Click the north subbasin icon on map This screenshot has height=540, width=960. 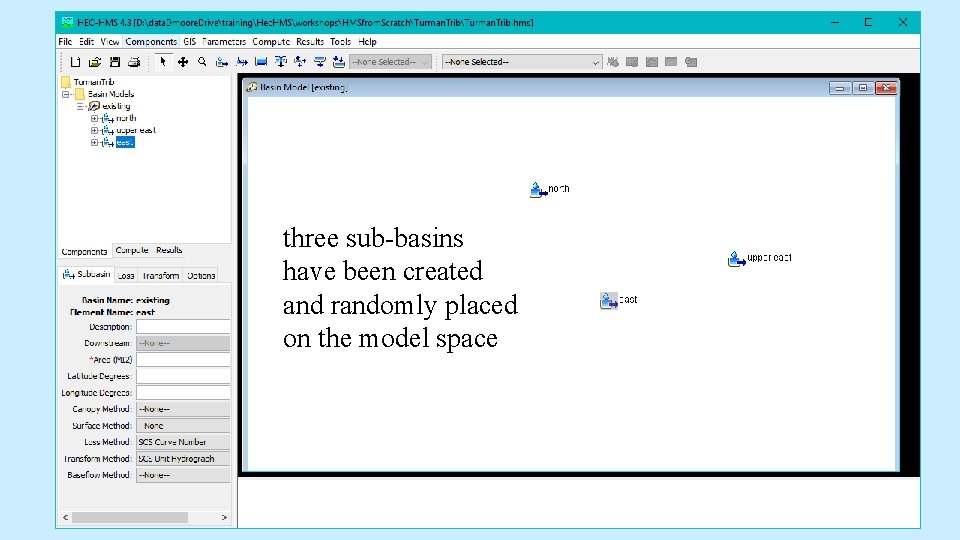pos(538,190)
